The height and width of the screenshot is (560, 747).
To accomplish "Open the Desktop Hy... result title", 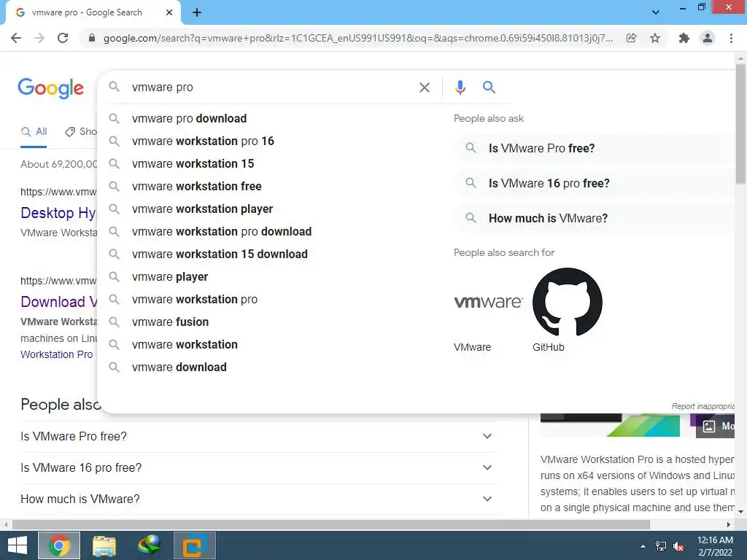I will pos(58,213).
